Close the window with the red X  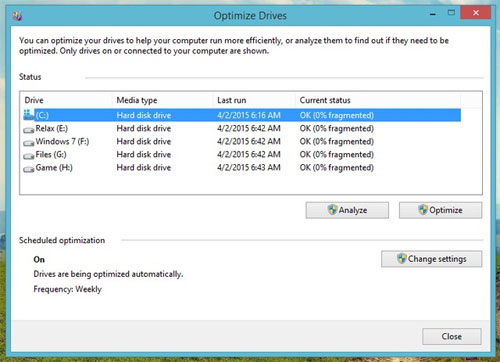point(476,13)
